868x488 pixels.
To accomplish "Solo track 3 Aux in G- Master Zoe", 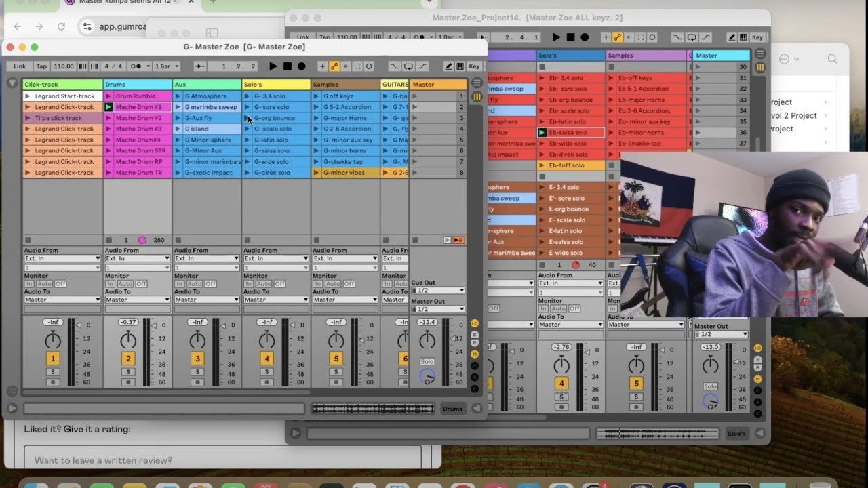I will click(197, 371).
